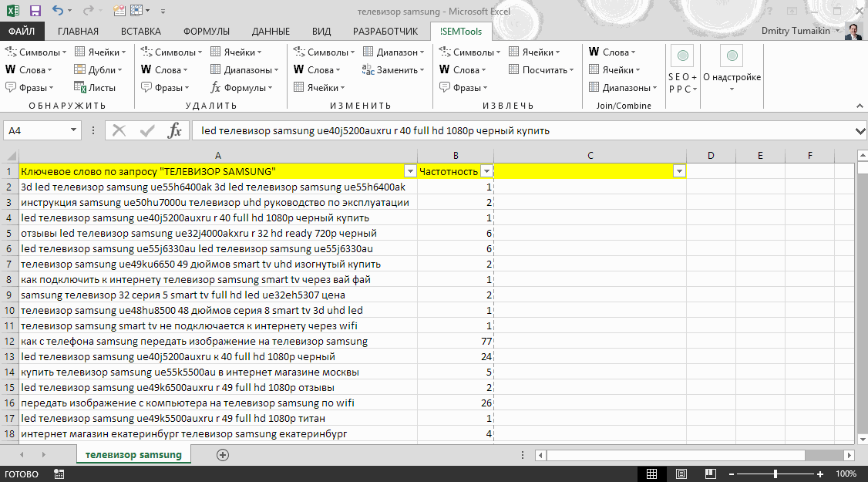Open Слова menu in Извлечь group
The image size is (868, 482).
click(463, 70)
